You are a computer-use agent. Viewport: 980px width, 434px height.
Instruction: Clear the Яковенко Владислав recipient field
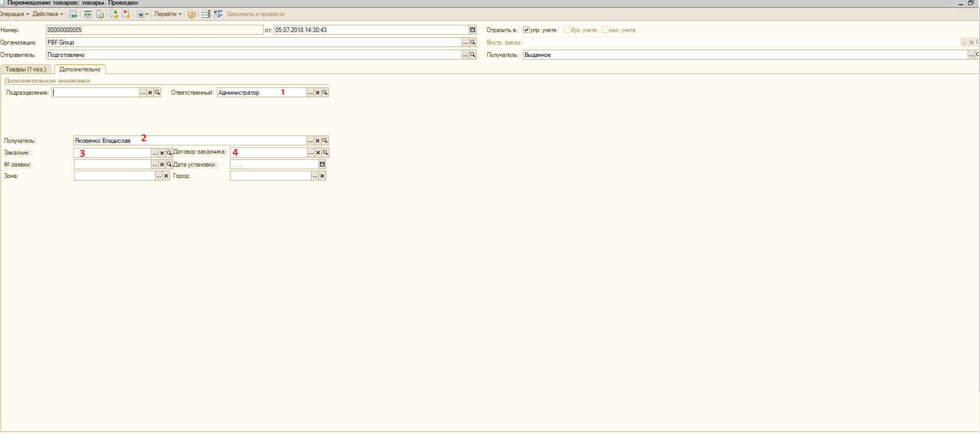317,141
